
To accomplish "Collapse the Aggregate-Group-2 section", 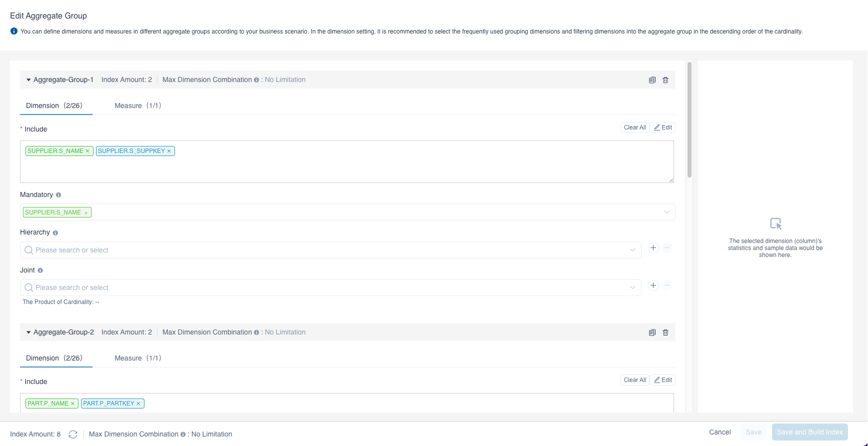I will click(x=28, y=332).
